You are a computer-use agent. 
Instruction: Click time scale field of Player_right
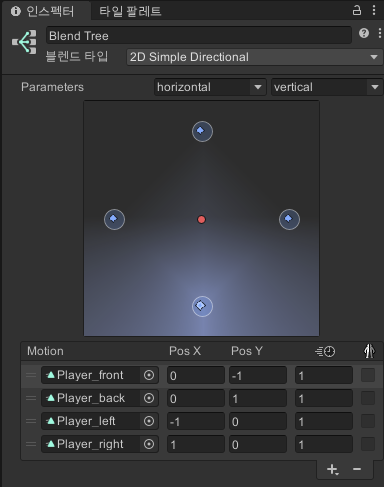(324, 444)
